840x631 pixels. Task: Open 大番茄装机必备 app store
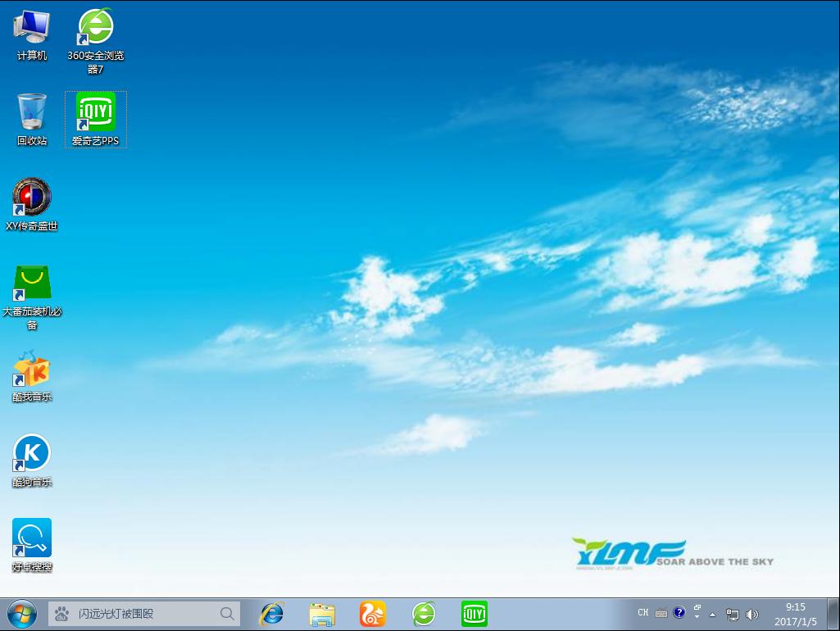(x=31, y=283)
